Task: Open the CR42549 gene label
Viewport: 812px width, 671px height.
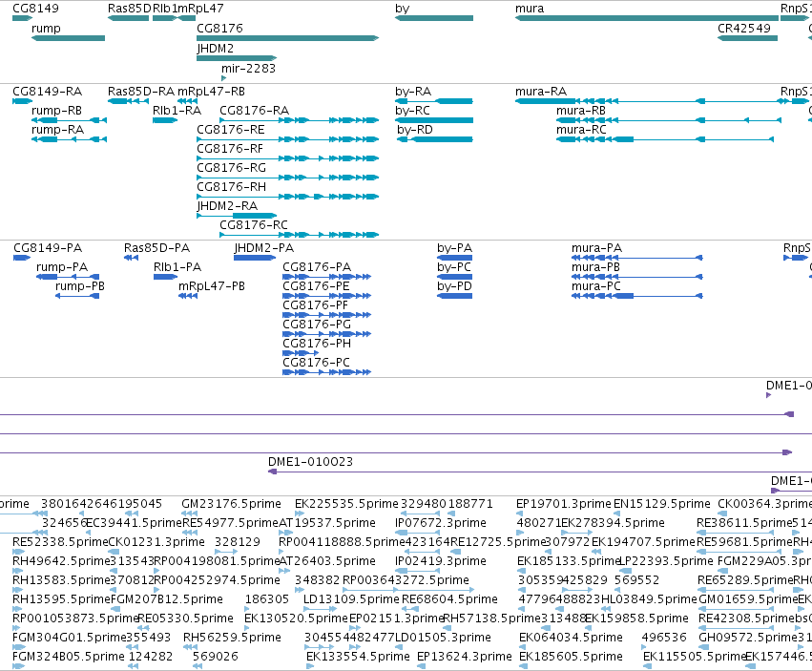Action: coord(744,28)
